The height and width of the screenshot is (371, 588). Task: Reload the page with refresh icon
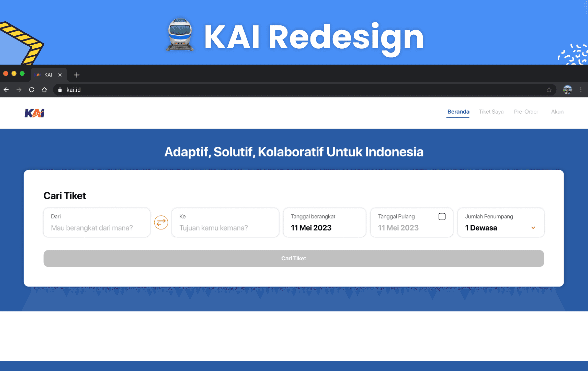pos(31,90)
